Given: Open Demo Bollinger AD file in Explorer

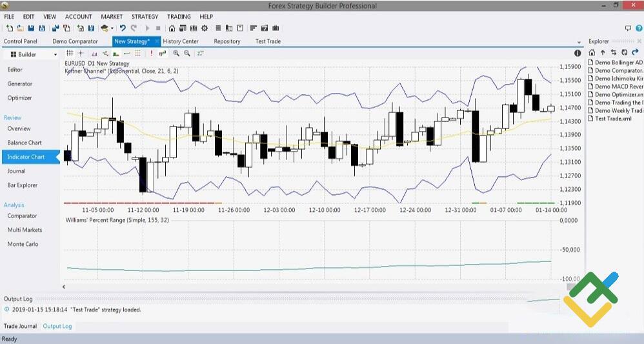Looking at the screenshot, I should click(x=615, y=63).
